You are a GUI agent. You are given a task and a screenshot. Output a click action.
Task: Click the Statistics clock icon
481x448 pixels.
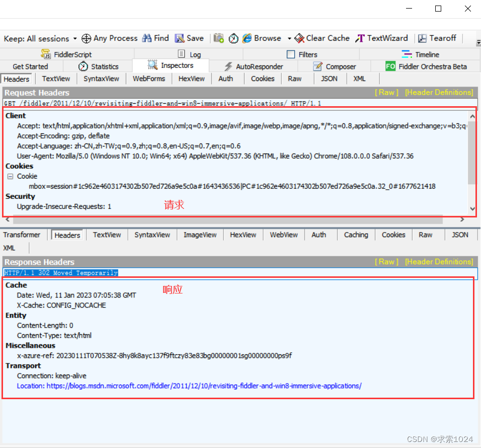coord(83,66)
